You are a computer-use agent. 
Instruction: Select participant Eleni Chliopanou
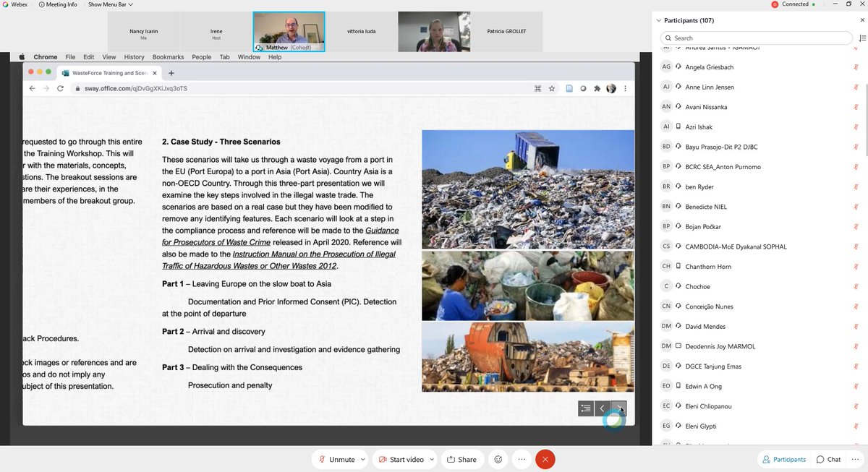click(x=759, y=406)
